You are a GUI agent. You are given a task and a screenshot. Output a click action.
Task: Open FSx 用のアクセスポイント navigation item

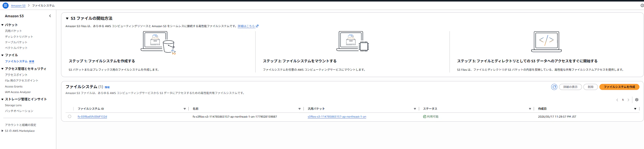22,81
